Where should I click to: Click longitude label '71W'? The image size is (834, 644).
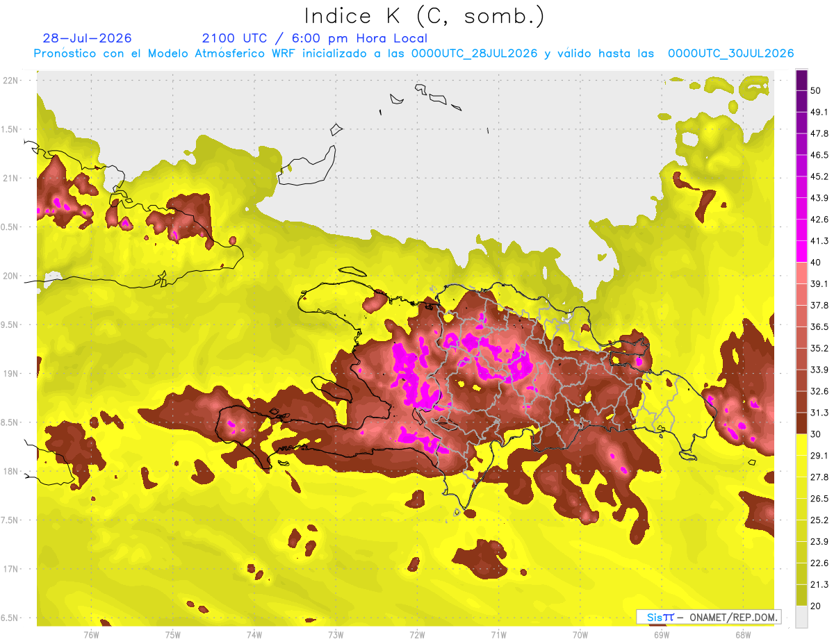point(498,634)
